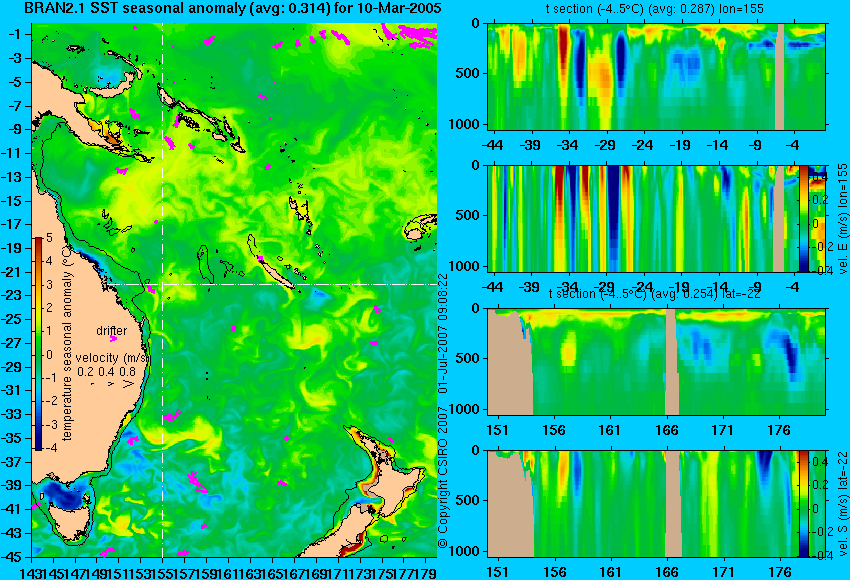Screen dimensions: 850x580
Task: Click the vel. S velocity color bar
Action: click(x=803, y=504)
